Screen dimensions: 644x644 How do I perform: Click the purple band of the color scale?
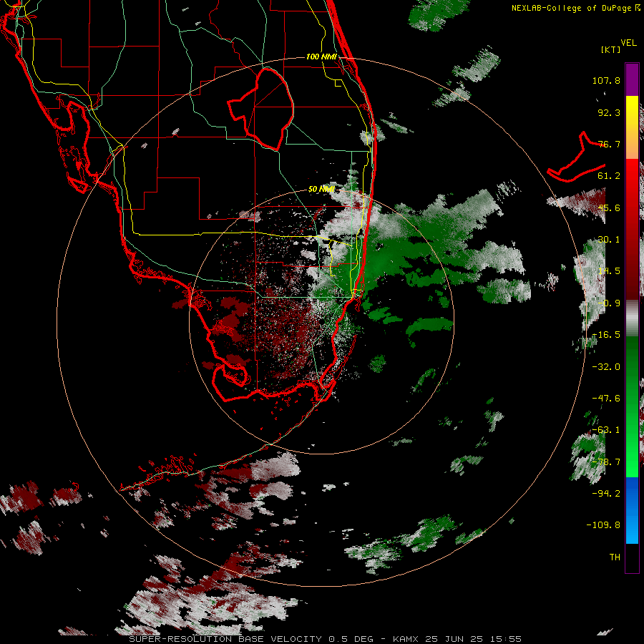(x=632, y=79)
